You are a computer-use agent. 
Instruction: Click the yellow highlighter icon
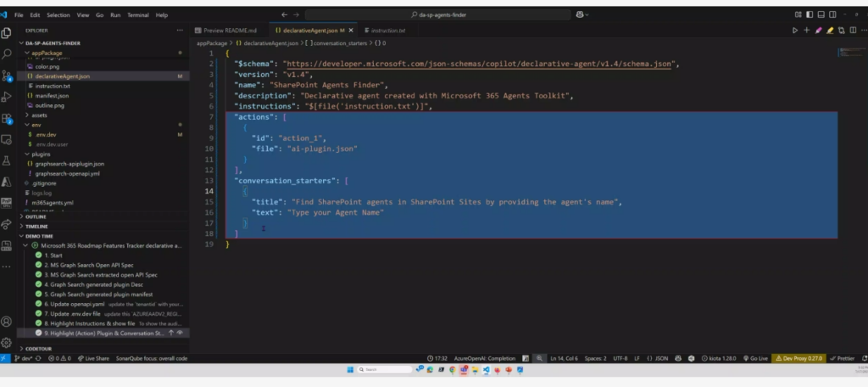(x=830, y=31)
